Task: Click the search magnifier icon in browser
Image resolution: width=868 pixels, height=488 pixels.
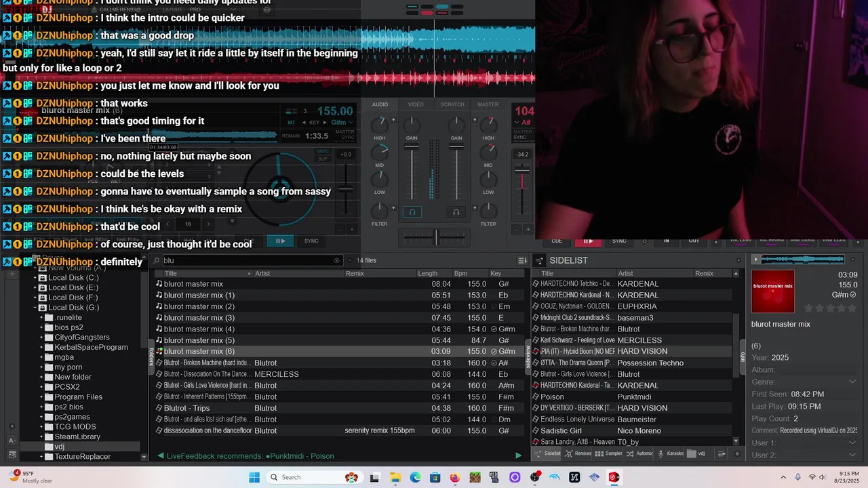Action: [157, 260]
